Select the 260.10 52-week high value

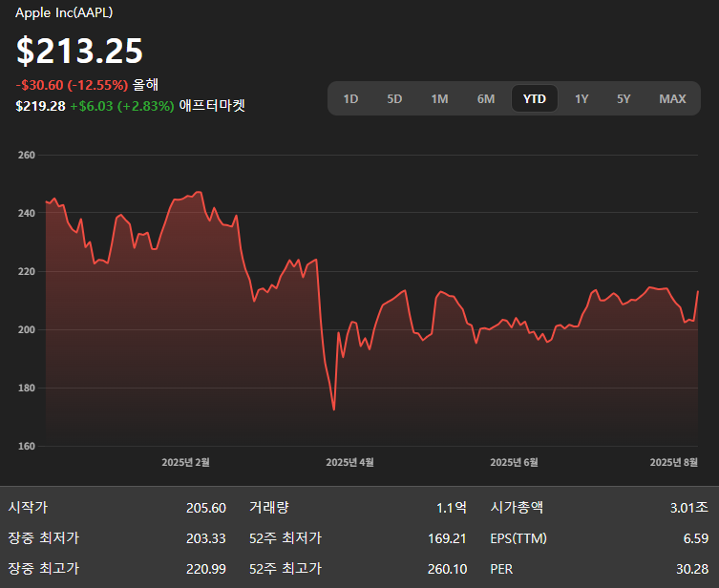point(447,569)
